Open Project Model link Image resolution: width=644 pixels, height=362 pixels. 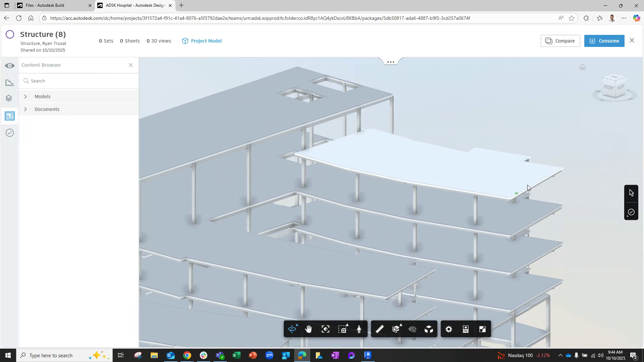pyautogui.click(x=206, y=41)
